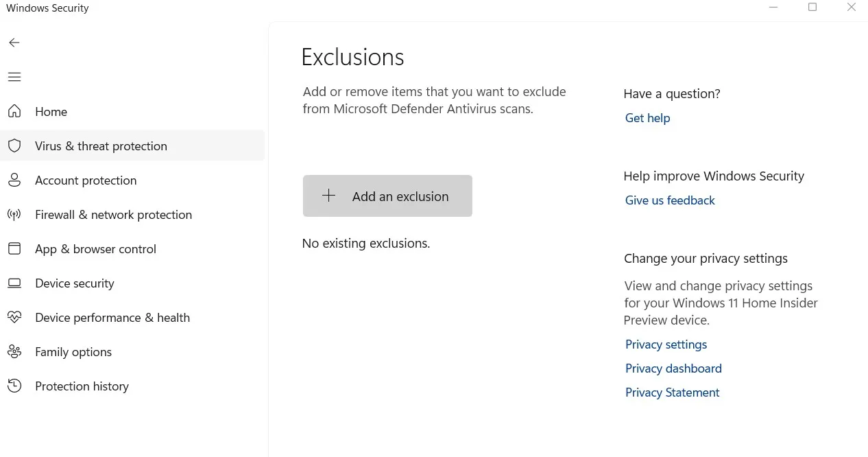
Task: Click the Firewall & network protection signal icon
Action: point(14,214)
